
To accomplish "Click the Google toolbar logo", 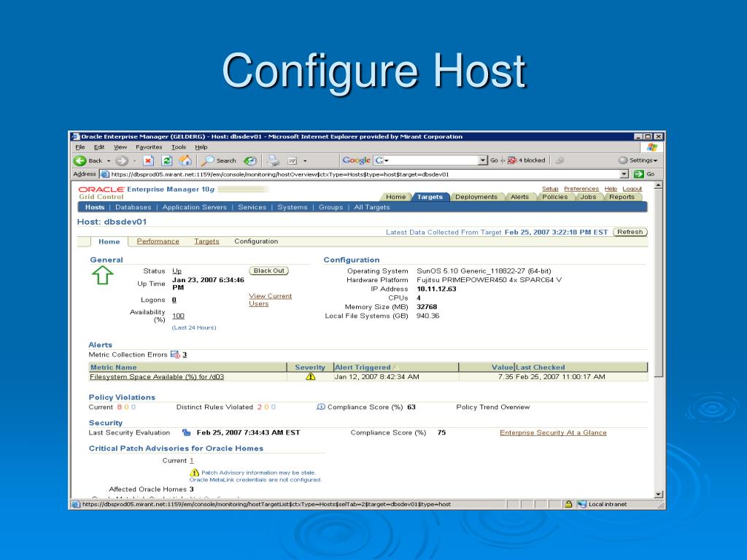I will tap(356, 160).
